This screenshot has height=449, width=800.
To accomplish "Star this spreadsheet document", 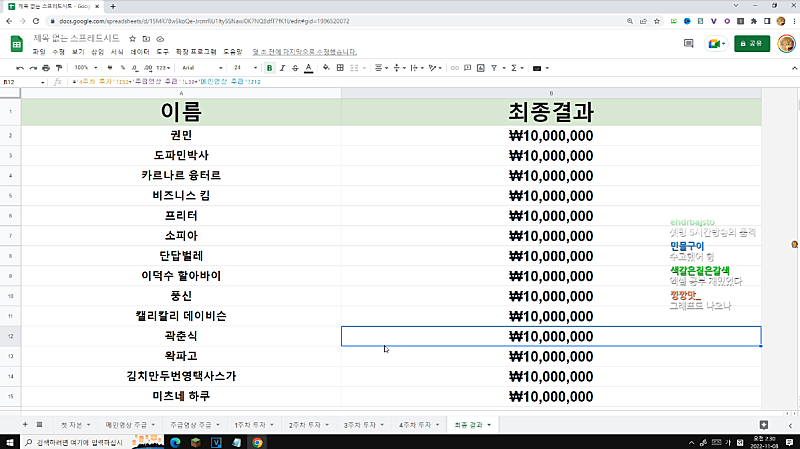I will coord(132,39).
